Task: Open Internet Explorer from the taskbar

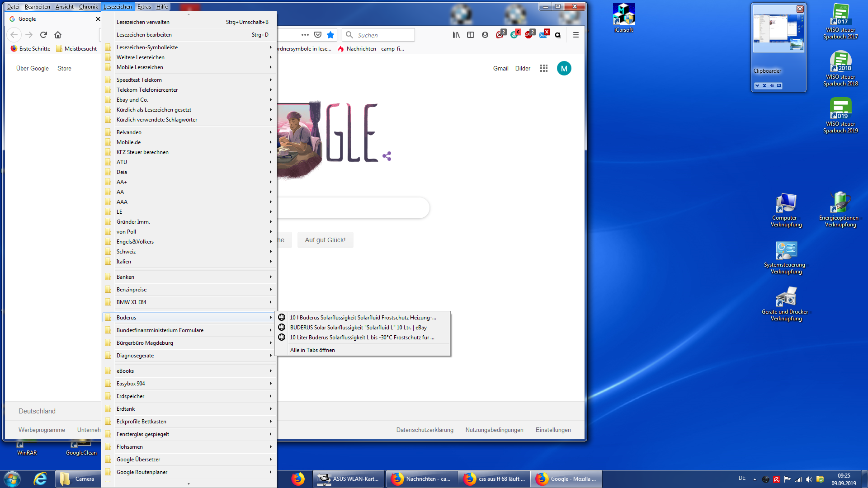Action: point(40,479)
